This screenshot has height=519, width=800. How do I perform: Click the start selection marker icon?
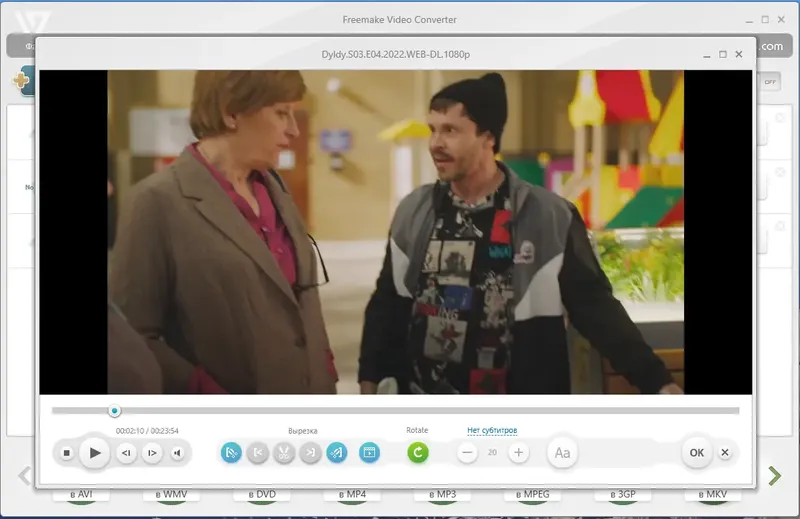pyautogui.click(x=231, y=453)
